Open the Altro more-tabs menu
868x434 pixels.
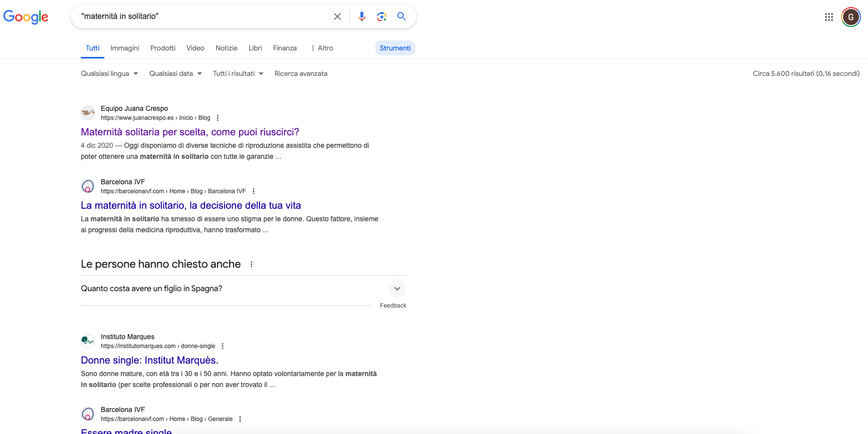tap(322, 48)
